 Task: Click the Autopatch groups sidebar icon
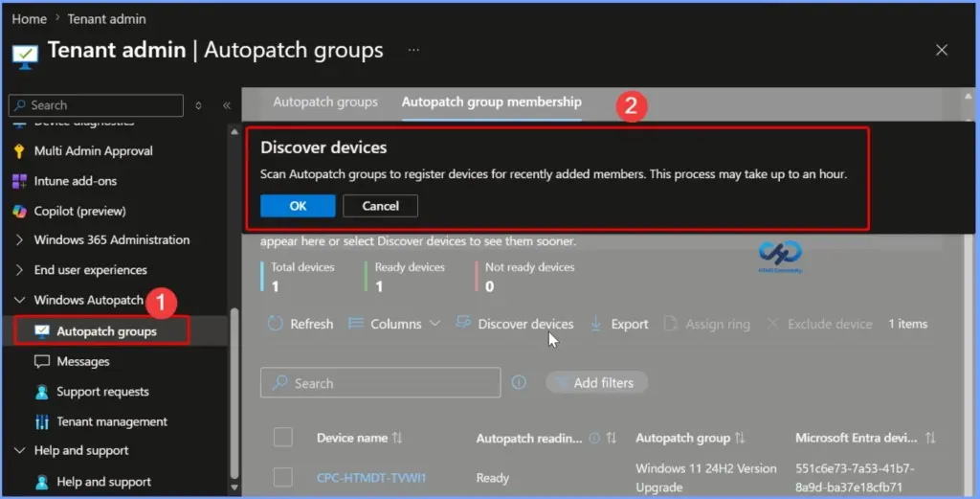tap(42, 331)
